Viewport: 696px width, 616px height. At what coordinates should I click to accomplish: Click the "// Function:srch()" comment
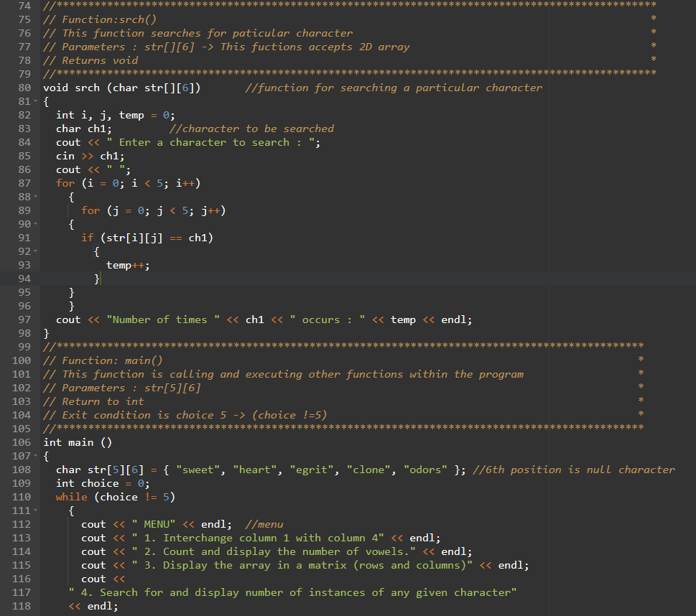[x=100, y=19]
